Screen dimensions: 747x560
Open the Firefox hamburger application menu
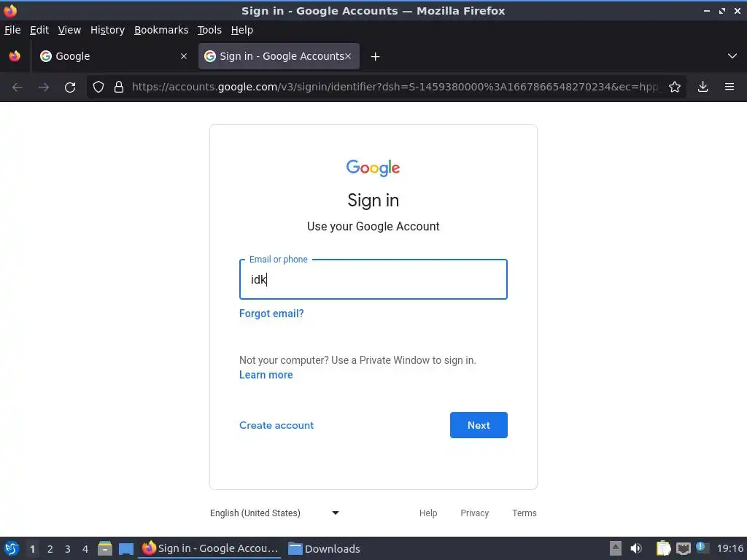pyautogui.click(x=729, y=87)
